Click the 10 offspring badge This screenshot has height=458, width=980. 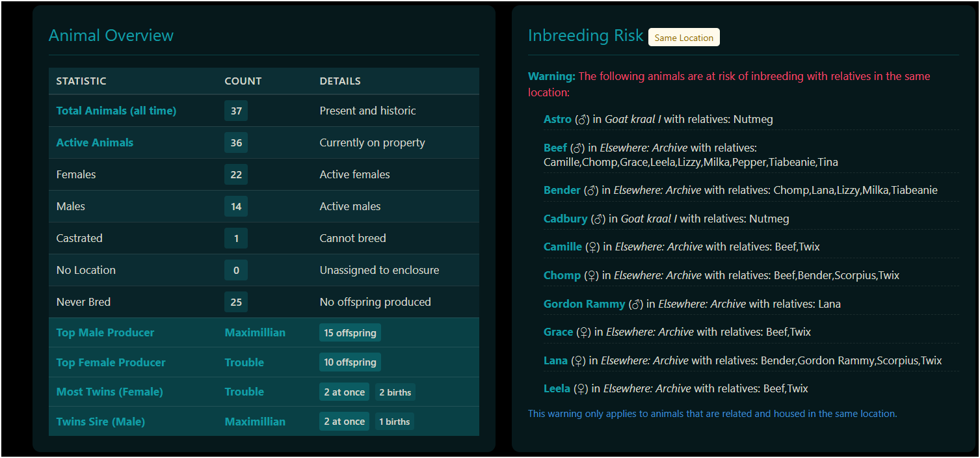350,363
